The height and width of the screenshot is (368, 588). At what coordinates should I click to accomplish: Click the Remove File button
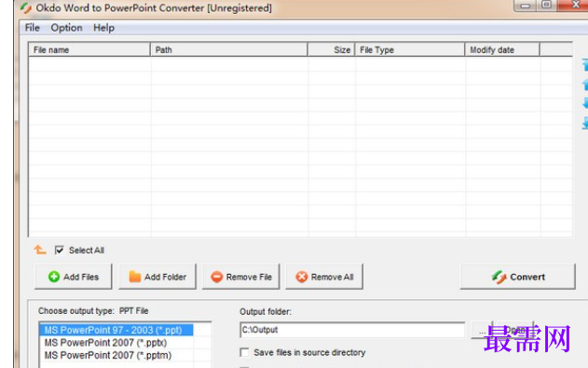[241, 277]
